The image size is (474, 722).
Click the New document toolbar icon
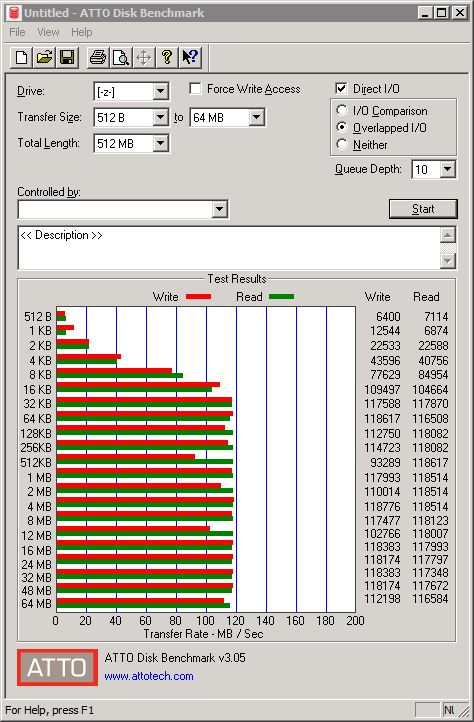(x=21, y=58)
